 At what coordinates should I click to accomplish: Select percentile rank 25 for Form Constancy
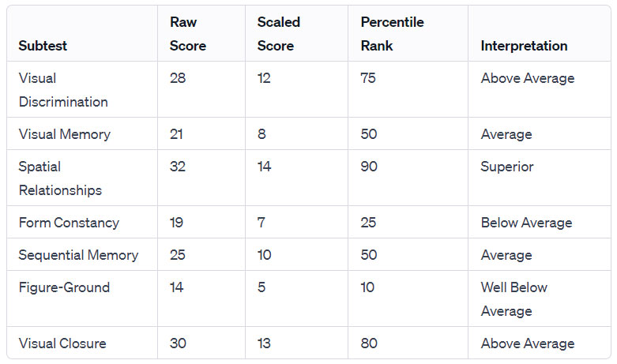pos(369,223)
